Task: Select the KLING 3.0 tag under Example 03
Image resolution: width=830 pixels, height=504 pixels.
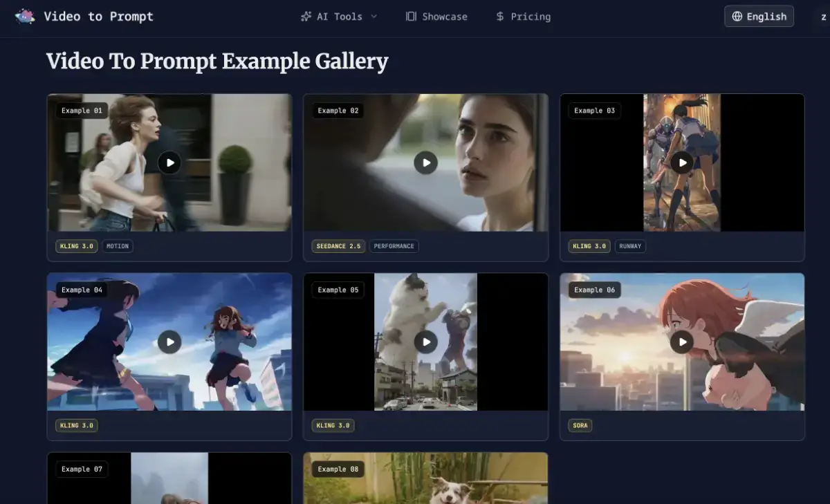Action: [x=589, y=246]
